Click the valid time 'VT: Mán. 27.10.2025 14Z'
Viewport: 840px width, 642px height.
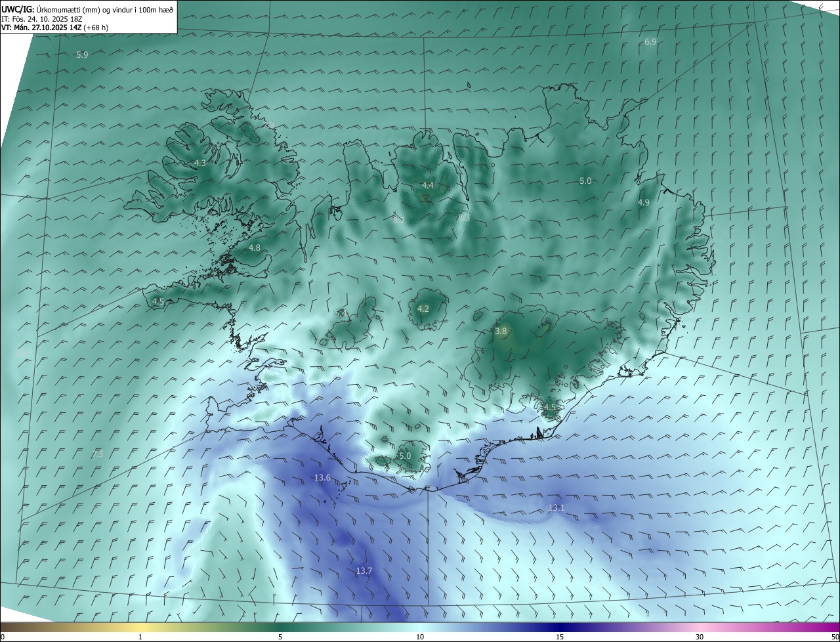point(41,28)
